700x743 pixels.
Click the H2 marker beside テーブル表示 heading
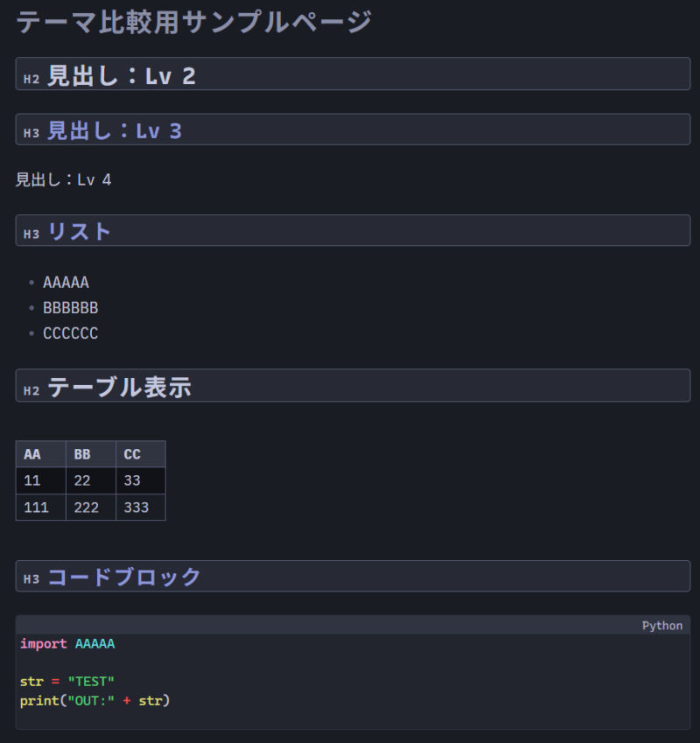31,390
